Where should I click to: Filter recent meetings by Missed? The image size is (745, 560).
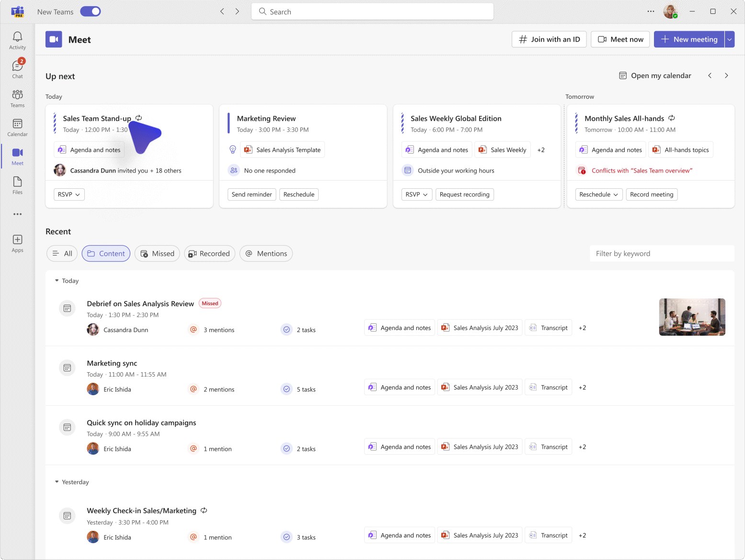(157, 253)
